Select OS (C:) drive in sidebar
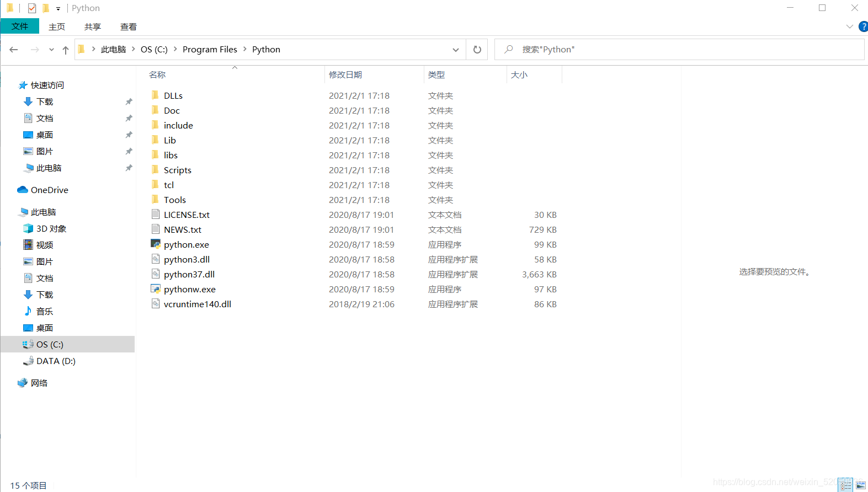The image size is (868, 492). [67, 344]
